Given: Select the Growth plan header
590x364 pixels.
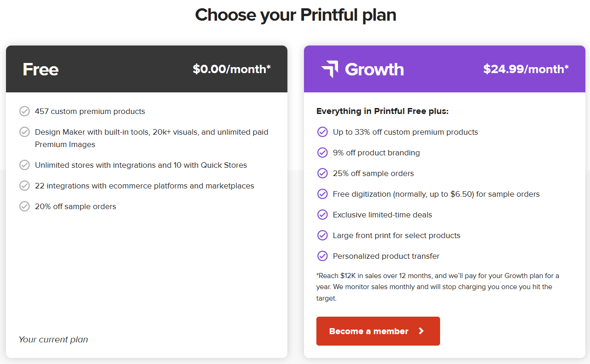Looking at the screenshot, I should [374, 69].
